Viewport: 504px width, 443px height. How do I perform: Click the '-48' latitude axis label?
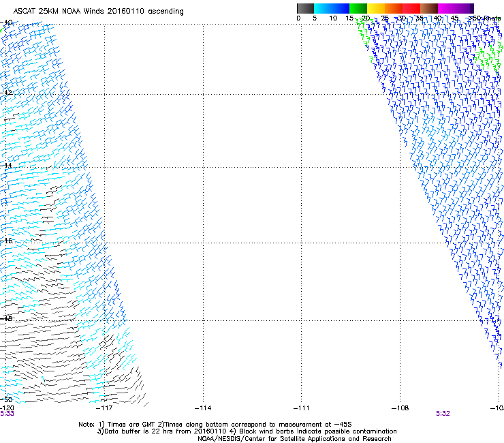[x=6, y=318]
